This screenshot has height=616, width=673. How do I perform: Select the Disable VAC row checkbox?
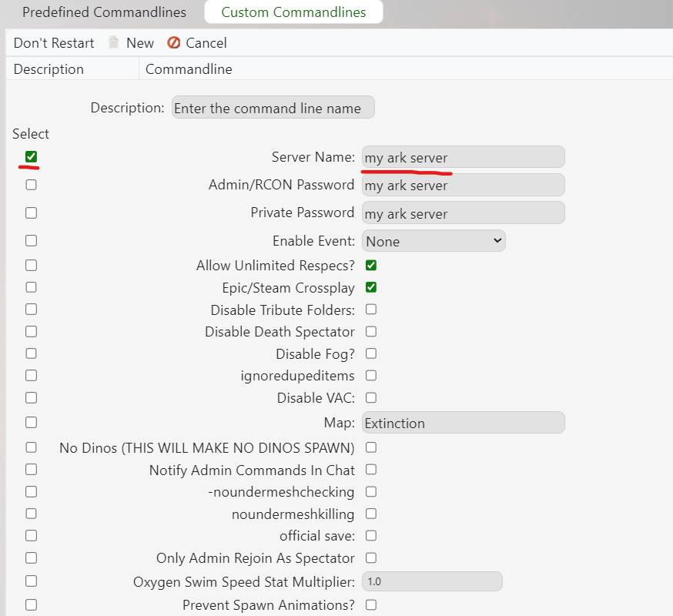click(x=31, y=398)
